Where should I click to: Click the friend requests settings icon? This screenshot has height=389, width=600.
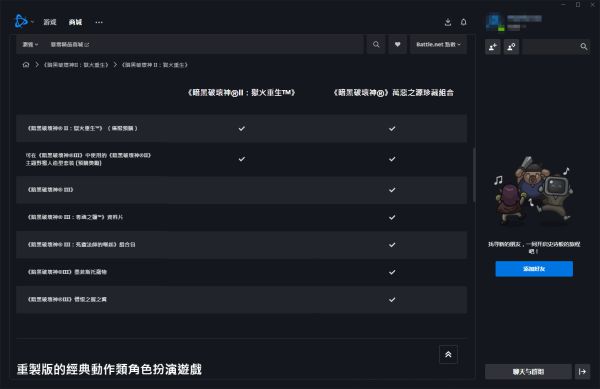(511, 47)
